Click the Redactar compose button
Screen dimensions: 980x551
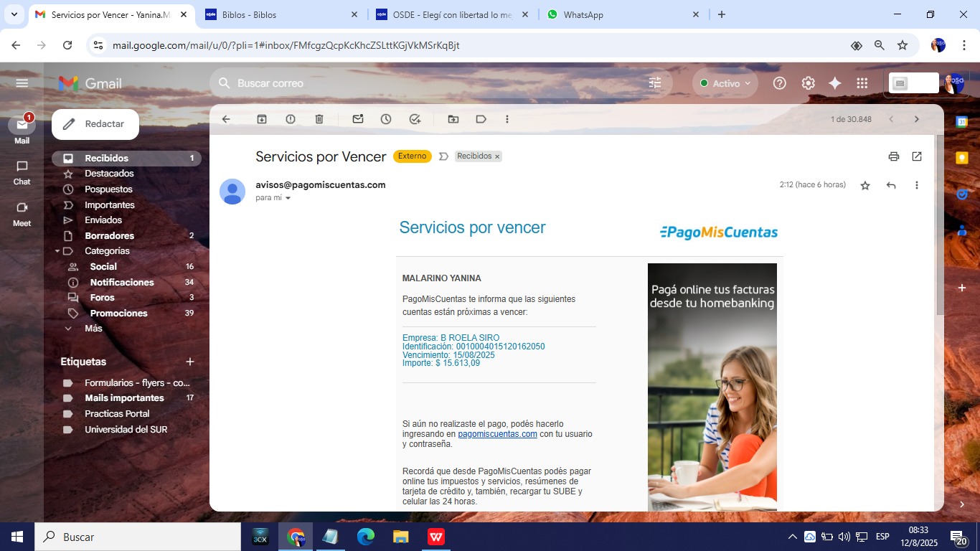(95, 124)
